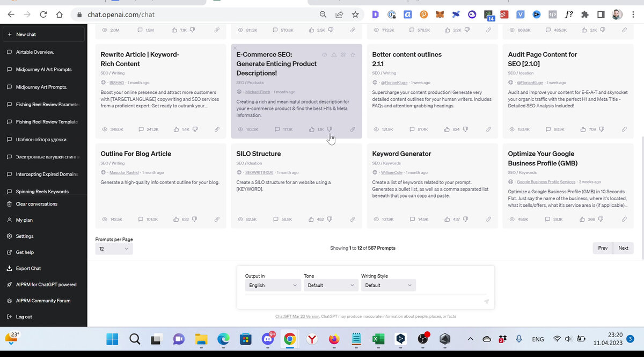Open Chrome extensions puzzle icon
Image resolution: width=644 pixels, height=357 pixels.
point(585,14)
